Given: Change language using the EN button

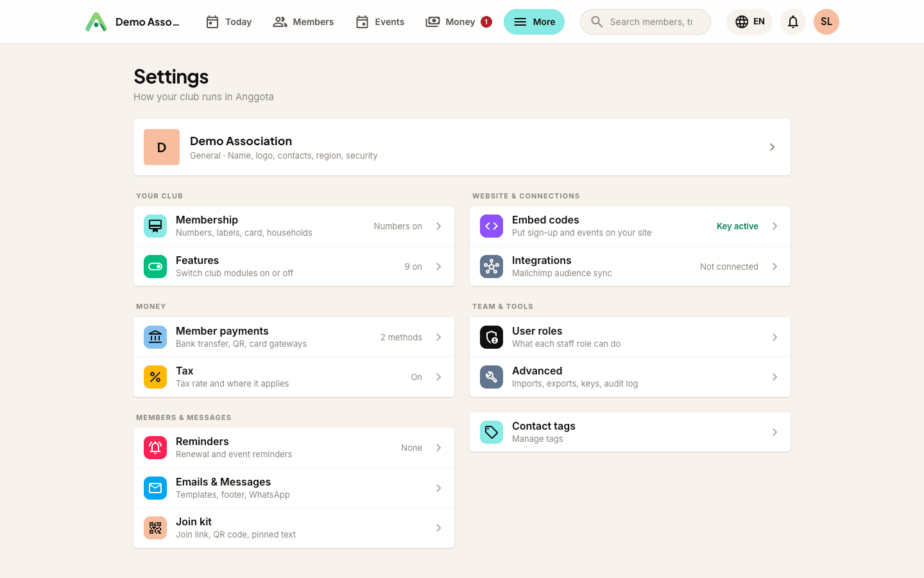Looking at the screenshot, I should pos(749,22).
